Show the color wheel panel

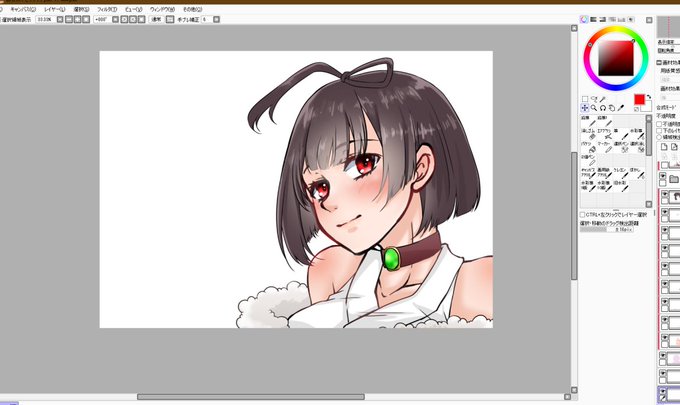pyautogui.click(x=584, y=20)
